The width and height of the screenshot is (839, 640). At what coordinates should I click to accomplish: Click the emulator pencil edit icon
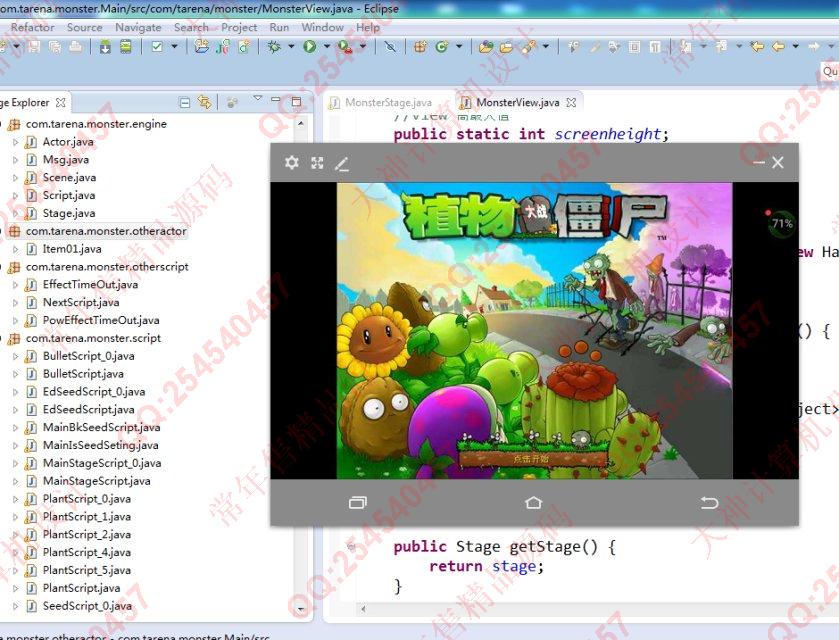[x=341, y=163]
